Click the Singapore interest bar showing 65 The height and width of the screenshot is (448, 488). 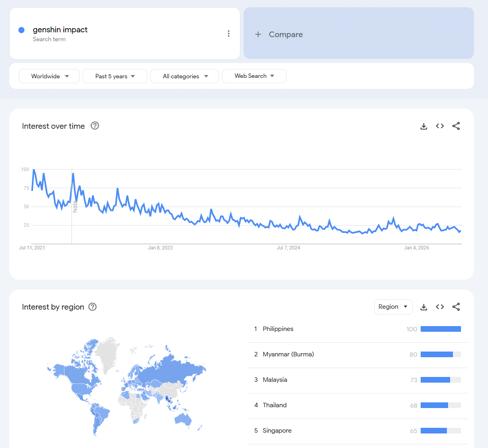click(441, 431)
